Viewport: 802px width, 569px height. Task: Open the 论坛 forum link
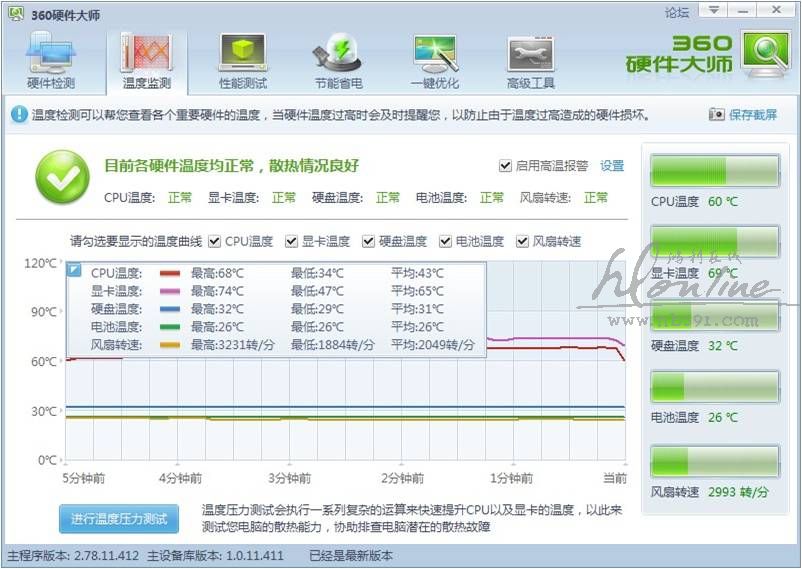(677, 12)
